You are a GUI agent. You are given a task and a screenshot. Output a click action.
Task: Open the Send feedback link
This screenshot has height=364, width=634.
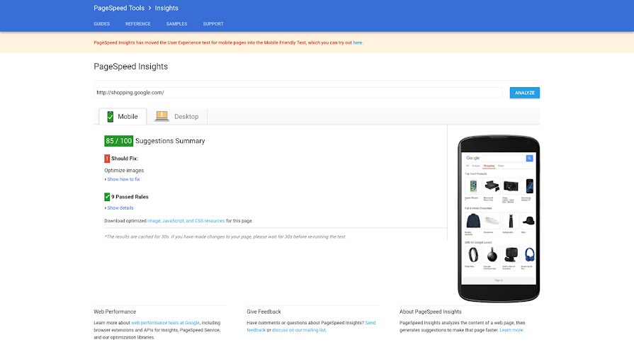tap(370, 323)
